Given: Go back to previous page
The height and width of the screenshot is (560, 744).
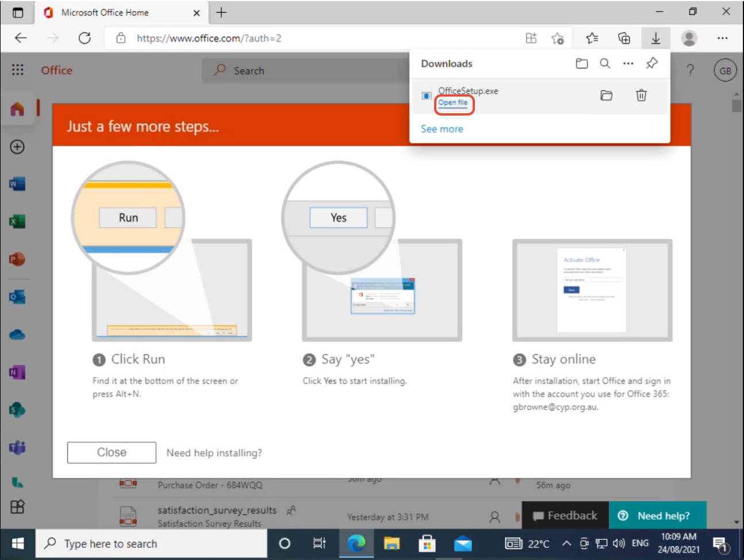Looking at the screenshot, I should click(x=21, y=38).
